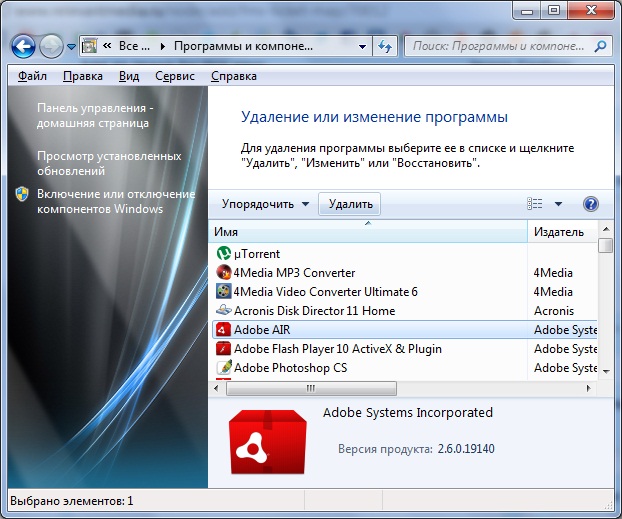Open the Сервис menu
The width and height of the screenshot is (622, 519).
tap(175, 76)
